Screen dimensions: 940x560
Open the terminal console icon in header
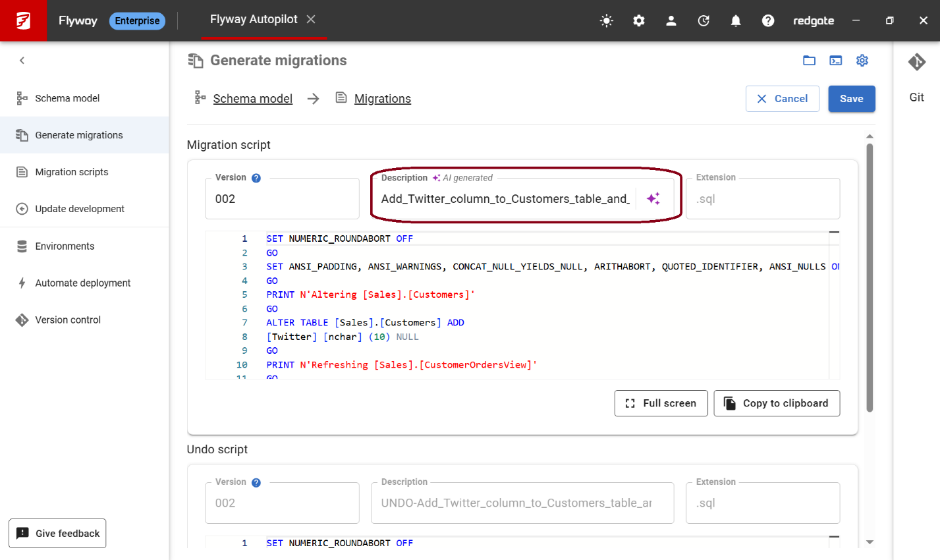[835, 61]
